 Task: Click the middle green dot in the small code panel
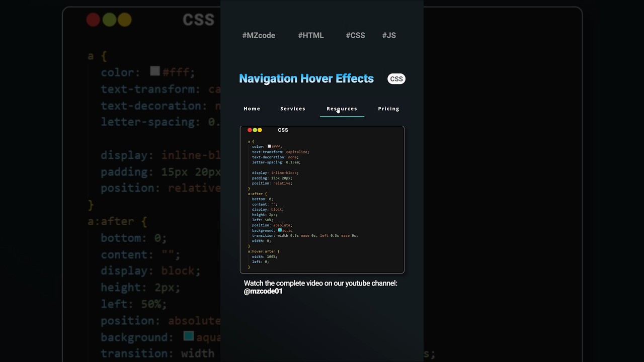[255, 130]
